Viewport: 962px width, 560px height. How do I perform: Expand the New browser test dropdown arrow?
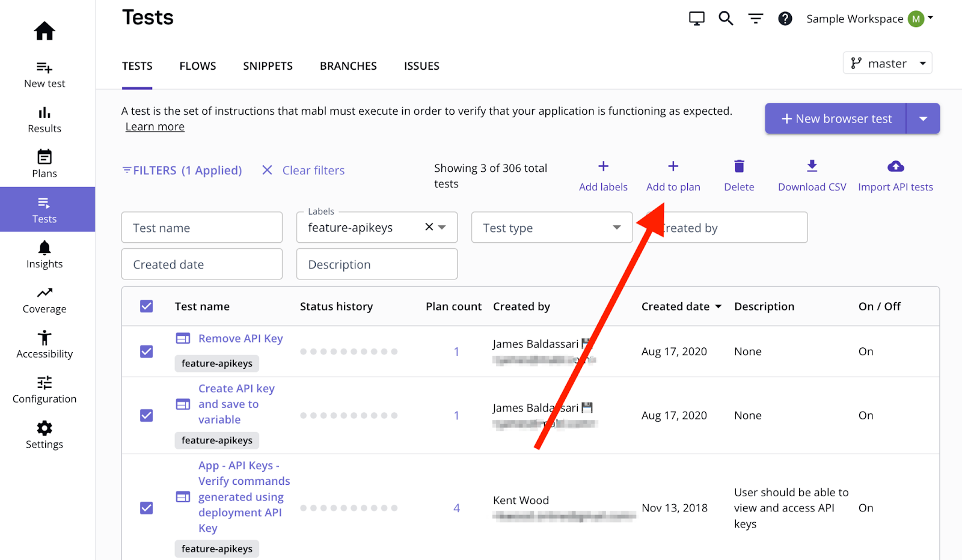pyautogui.click(x=924, y=118)
